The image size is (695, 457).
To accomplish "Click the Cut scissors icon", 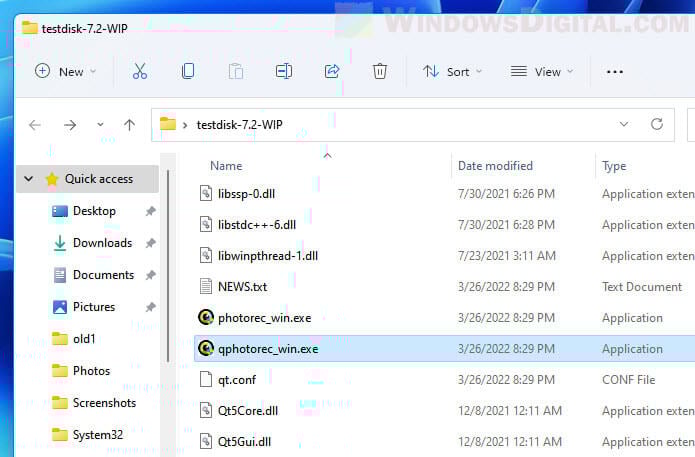I will [x=140, y=71].
